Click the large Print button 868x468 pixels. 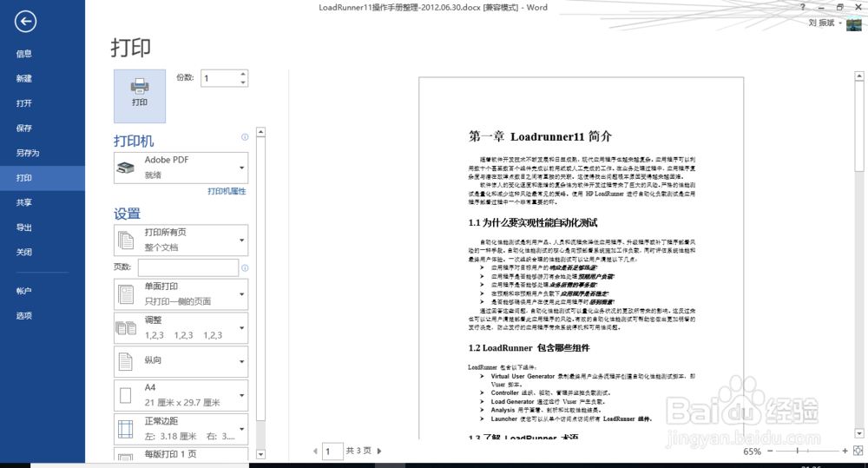point(140,96)
